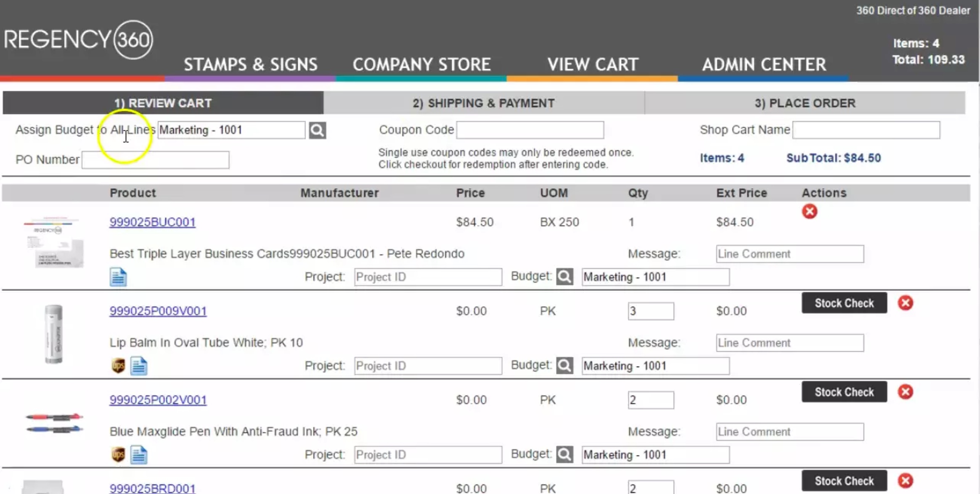Open product link 999025P009V001
Viewport: 980px width, 494px height.
[158, 311]
